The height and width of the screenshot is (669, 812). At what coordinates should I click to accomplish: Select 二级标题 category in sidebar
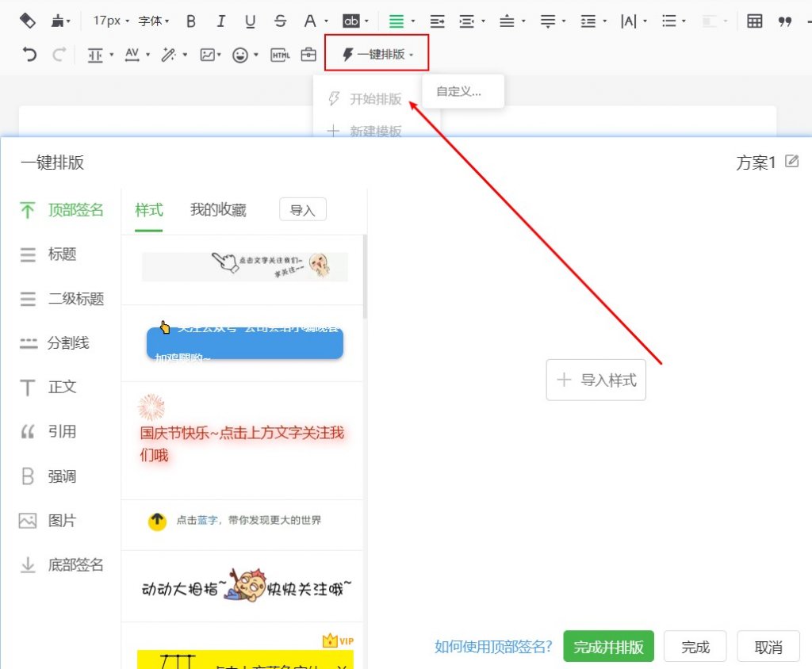pyautogui.click(x=62, y=299)
